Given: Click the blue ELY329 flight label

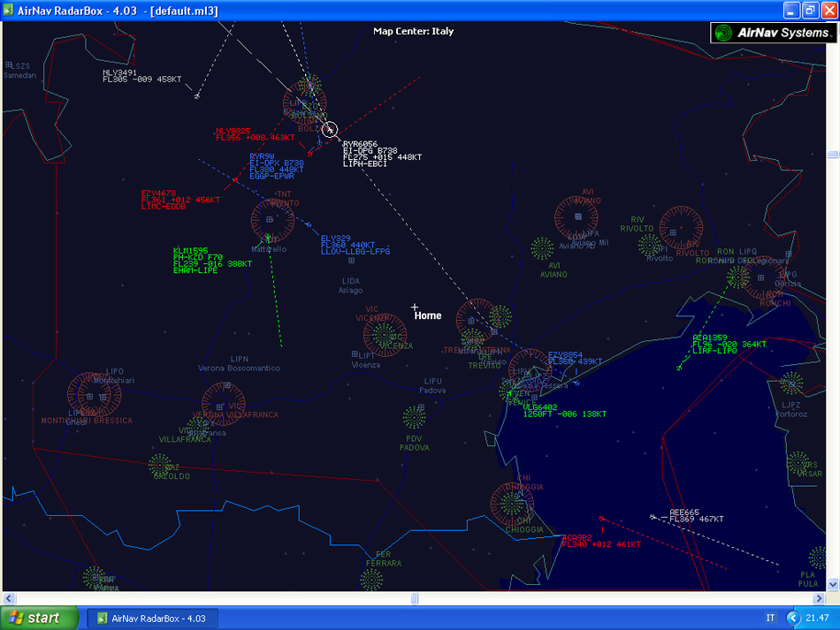Looking at the screenshot, I should [x=355, y=245].
